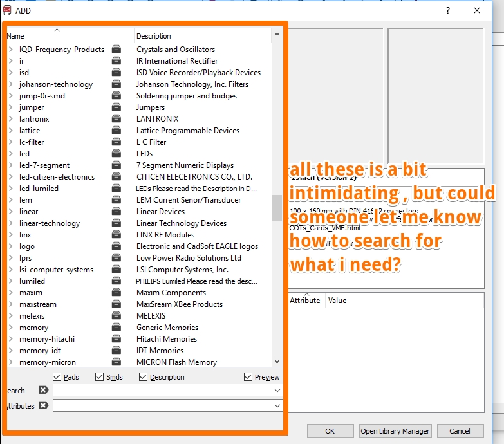Toggle the Preview checkbox
The height and width of the screenshot is (444, 504).
[248, 376]
